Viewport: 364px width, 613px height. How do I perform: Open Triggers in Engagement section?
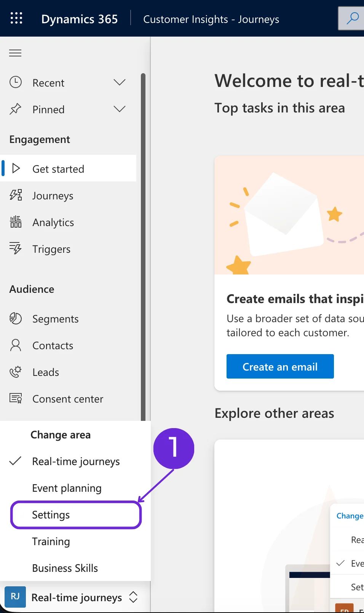click(x=69, y=249)
